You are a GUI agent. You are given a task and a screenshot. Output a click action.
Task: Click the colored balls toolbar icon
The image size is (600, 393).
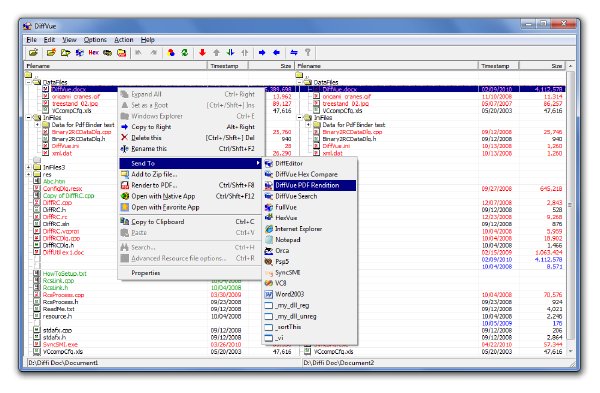coord(171,52)
